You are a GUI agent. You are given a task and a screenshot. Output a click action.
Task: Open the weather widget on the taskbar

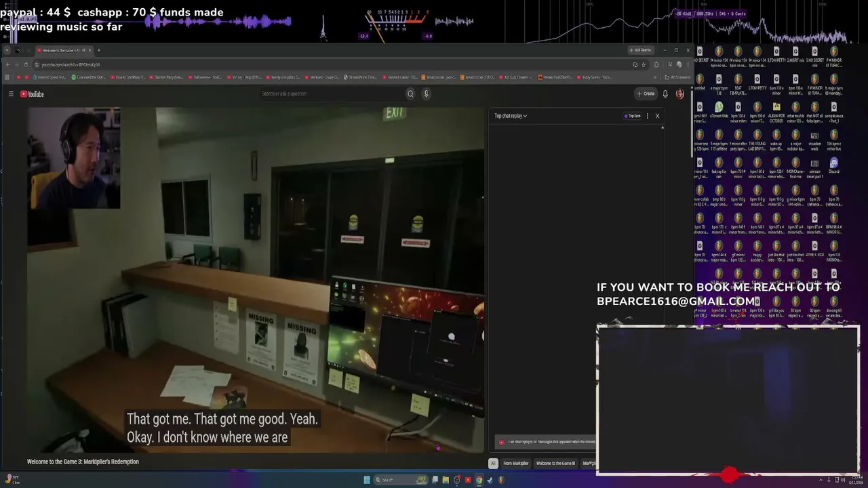click(13, 480)
